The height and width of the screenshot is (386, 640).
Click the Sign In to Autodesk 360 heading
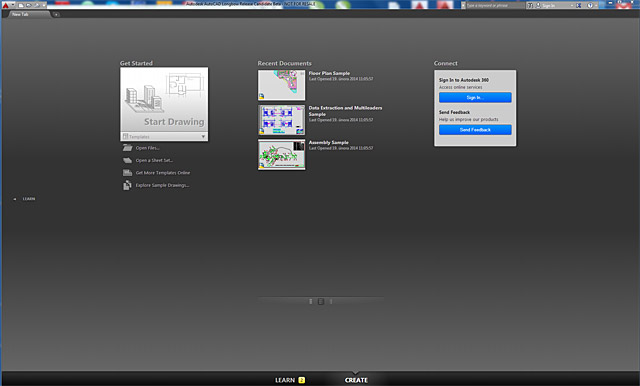click(x=464, y=80)
